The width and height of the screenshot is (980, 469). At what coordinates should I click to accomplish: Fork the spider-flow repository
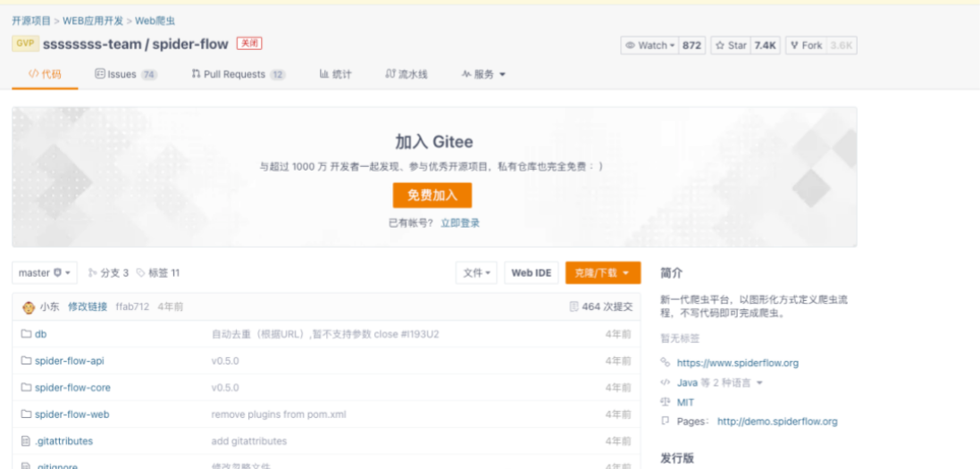pyautogui.click(x=807, y=46)
